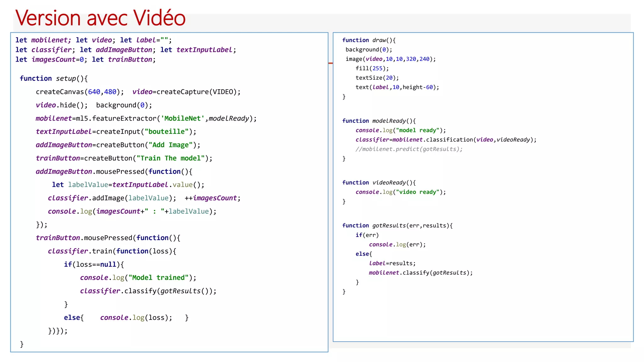
Task: Click the code 'classifier.addImage(labelValue);'
Action: point(112,198)
